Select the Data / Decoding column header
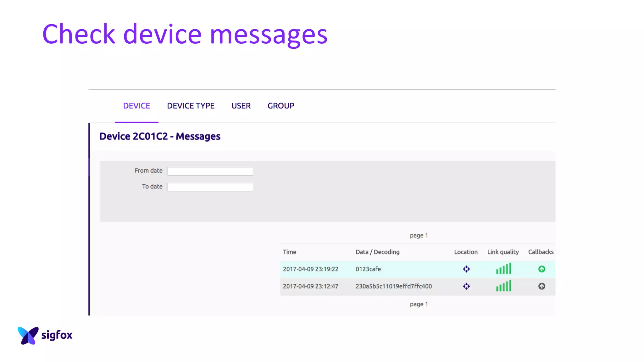644x362 pixels. (x=377, y=252)
